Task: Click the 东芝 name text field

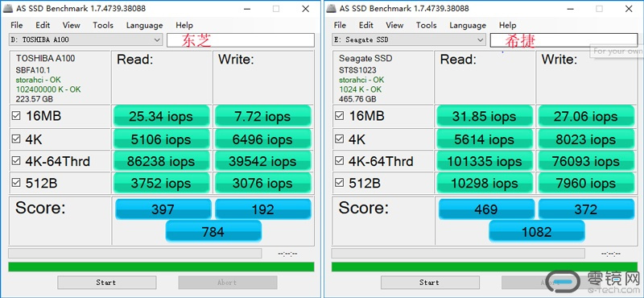Action: [240, 40]
